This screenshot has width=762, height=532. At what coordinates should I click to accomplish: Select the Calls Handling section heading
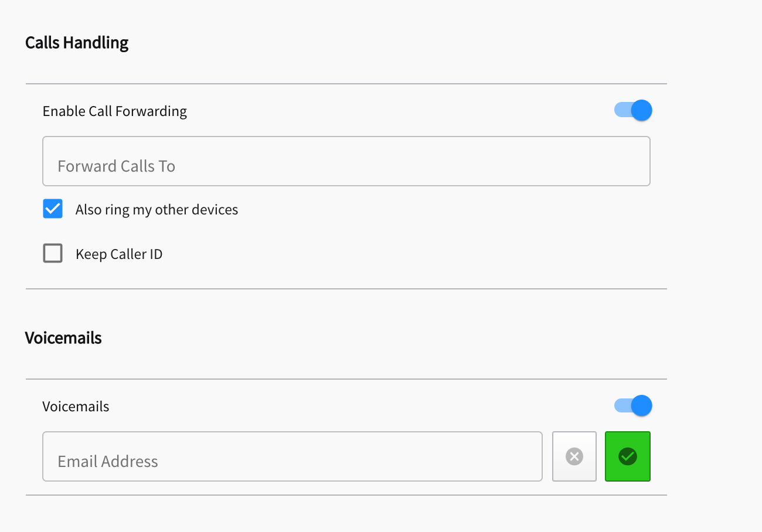tap(77, 43)
